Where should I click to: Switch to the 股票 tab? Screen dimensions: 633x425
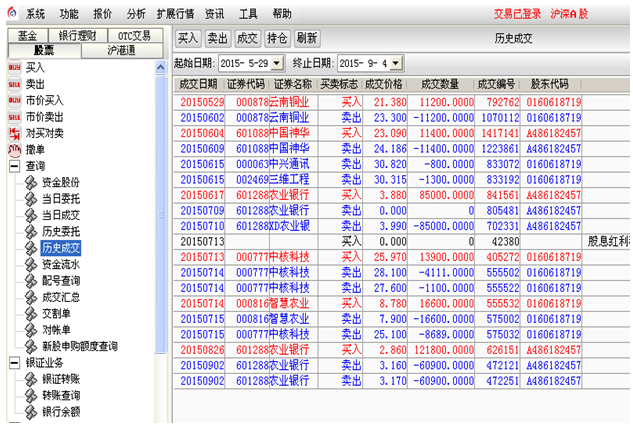(44, 50)
